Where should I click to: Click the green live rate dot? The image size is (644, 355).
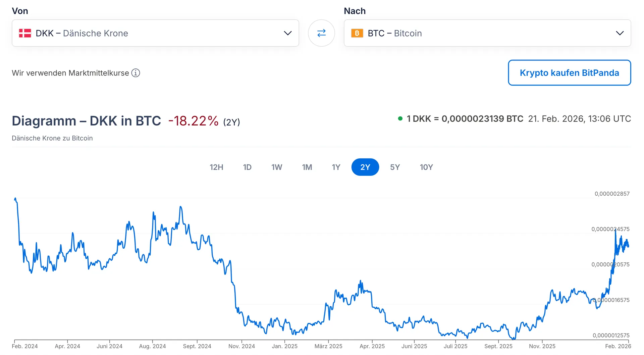[400, 118]
